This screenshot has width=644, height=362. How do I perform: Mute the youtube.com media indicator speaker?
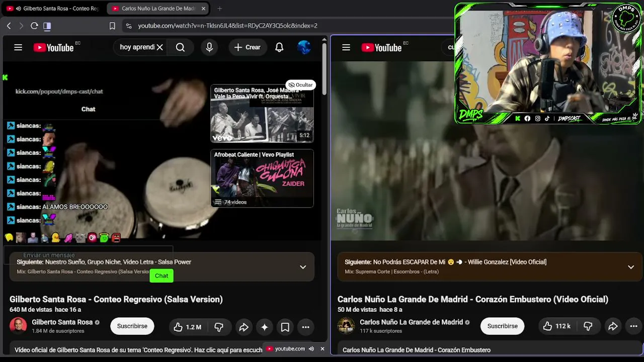coord(311,349)
